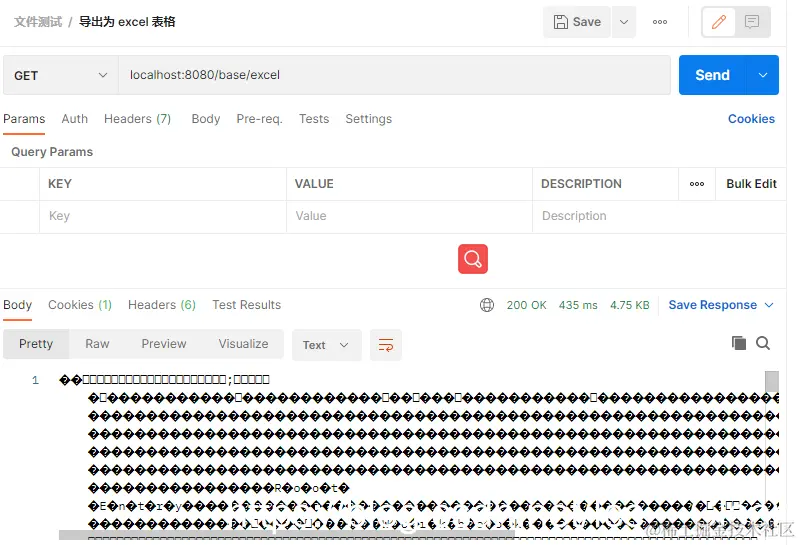Viewport: 801px width, 545px height.
Task: Expand the Send options arrow
Action: 763,75
